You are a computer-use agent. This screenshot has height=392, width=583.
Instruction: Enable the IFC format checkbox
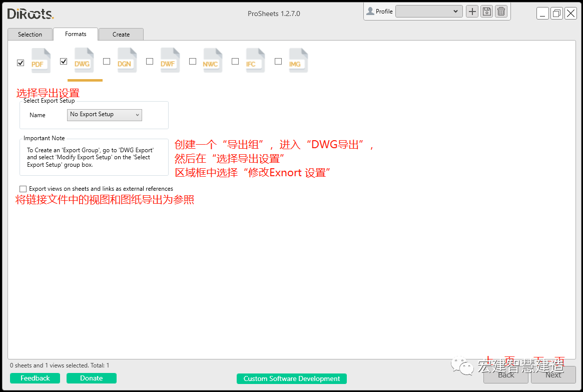[x=235, y=62]
